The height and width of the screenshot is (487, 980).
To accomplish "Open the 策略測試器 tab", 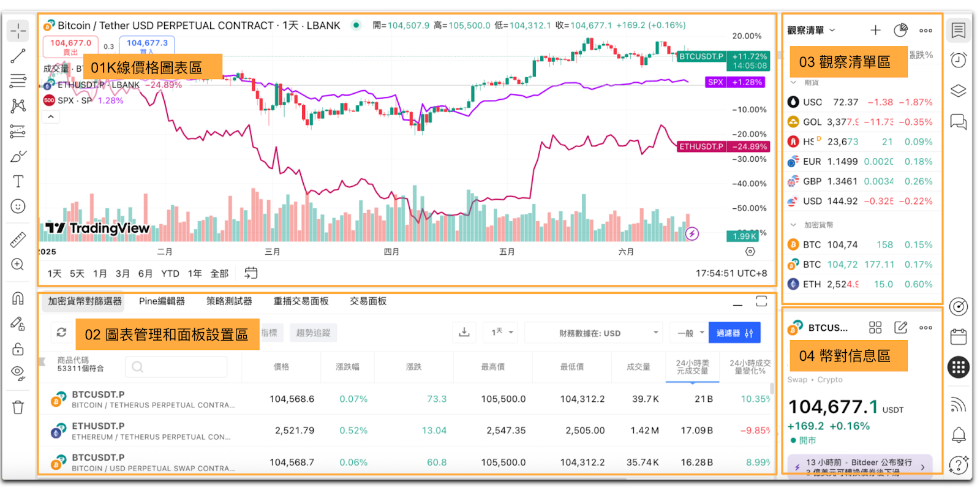I will click(229, 301).
